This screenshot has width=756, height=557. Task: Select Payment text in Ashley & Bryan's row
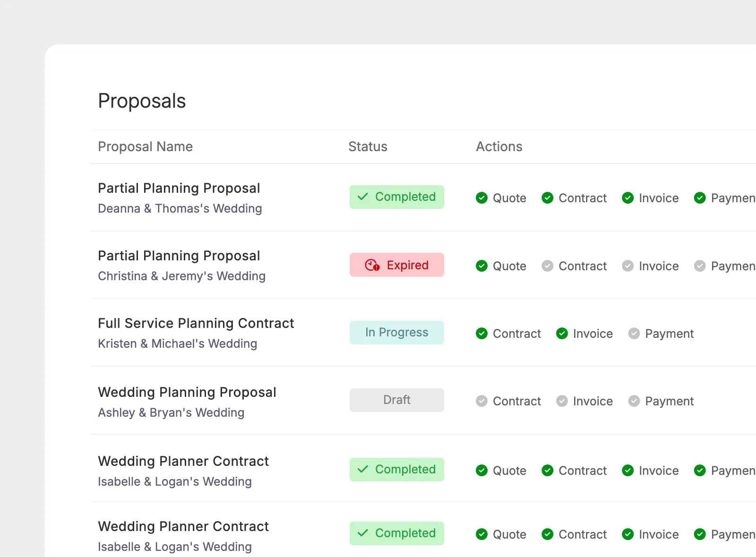[x=670, y=401]
